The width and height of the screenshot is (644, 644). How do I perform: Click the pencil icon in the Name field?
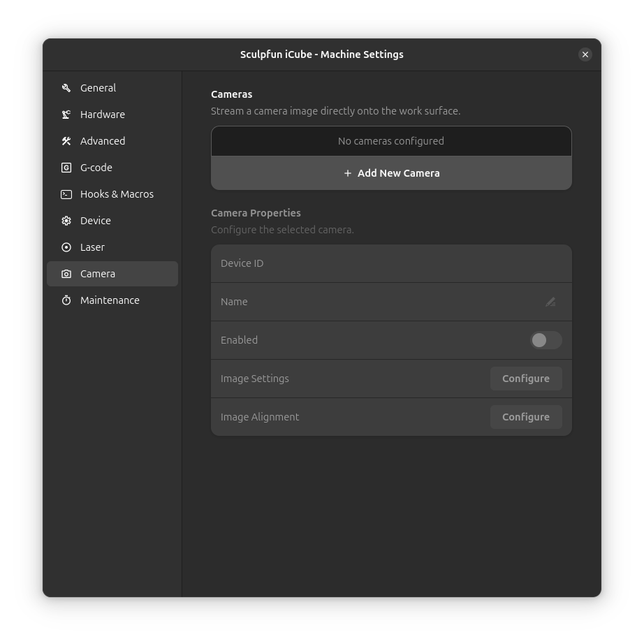click(550, 302)
